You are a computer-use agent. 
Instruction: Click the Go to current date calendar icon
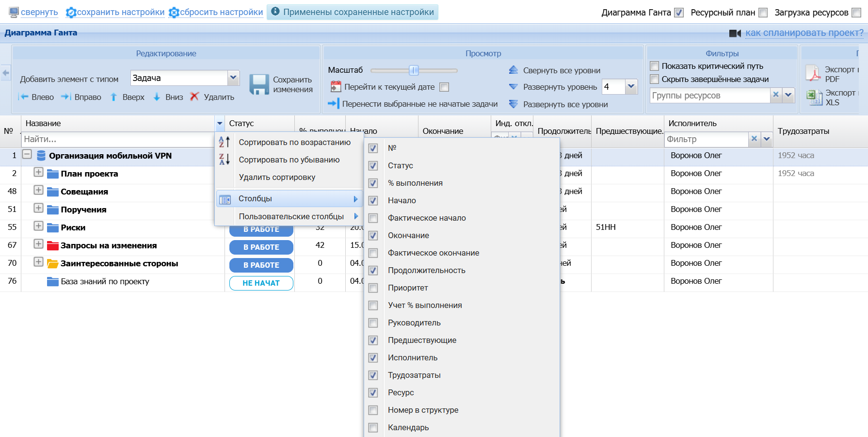(x=336, y=87)
